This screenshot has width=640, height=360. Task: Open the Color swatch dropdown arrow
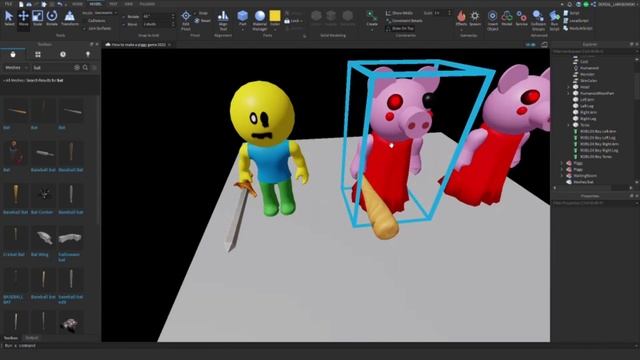point(275,29)
